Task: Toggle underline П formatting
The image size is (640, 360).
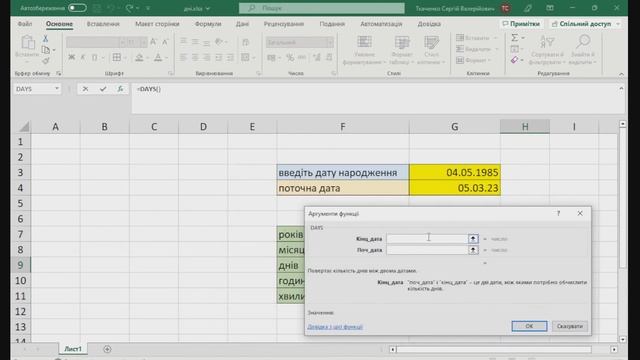Action: 95,58
